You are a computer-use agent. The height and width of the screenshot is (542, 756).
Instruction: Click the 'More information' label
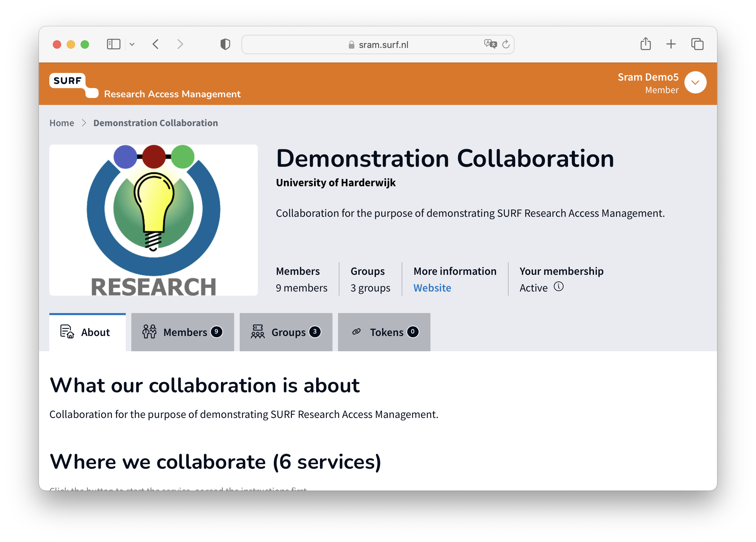pos(455,271)
